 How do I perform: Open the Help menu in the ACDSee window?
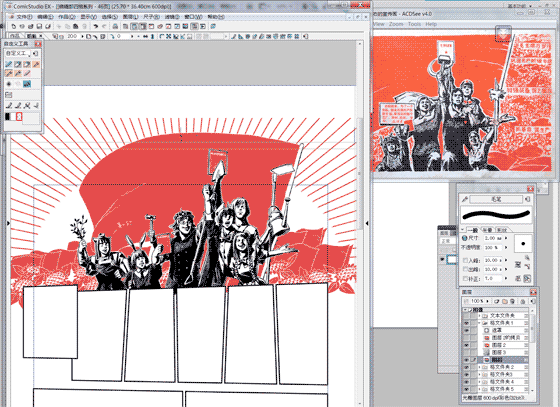431,24
